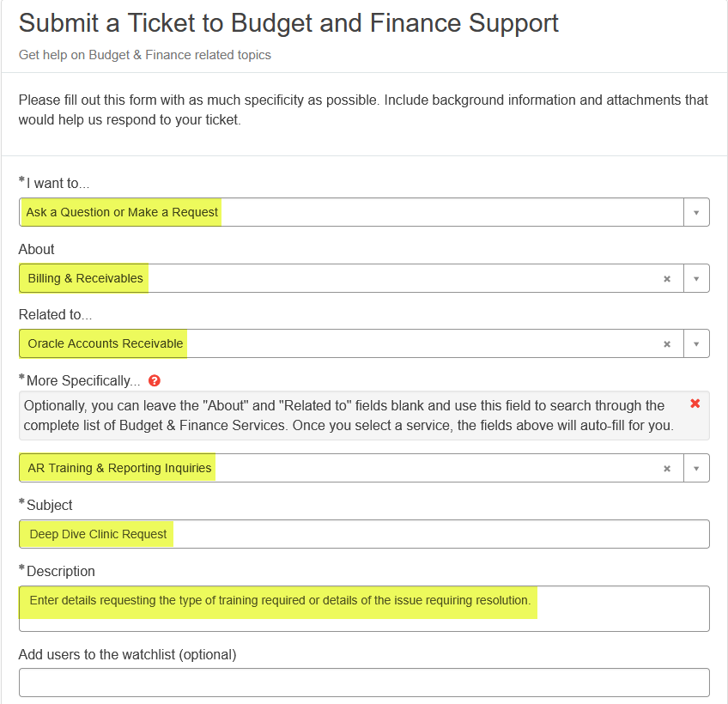The height and width of the screenshot is (704, 728).
Task: Click the 'More Specifically...' field label
Action: point(83,380)
